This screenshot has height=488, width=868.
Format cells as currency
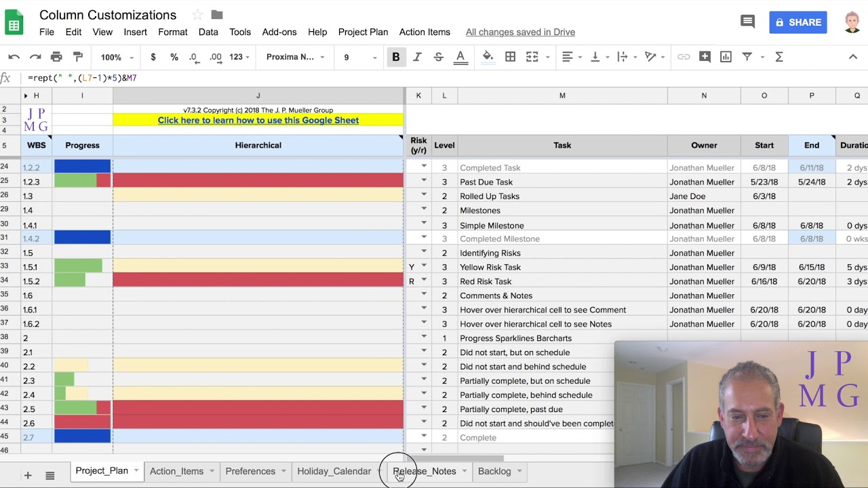click(x=153, y=57)
